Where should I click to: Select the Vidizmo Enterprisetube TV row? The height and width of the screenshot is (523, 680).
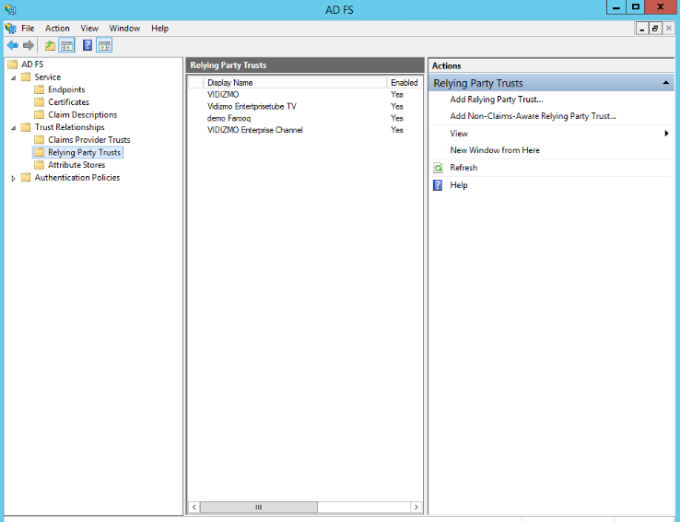(x=251, y=106)
